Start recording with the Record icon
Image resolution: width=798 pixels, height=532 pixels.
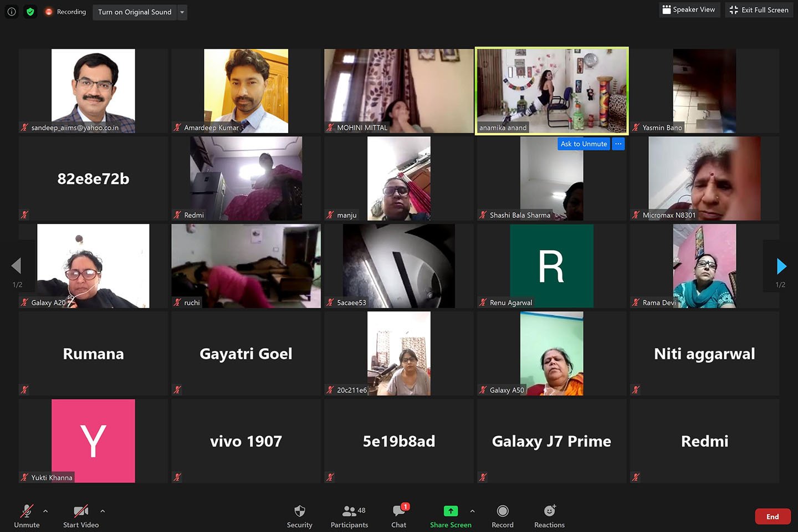tap(502, 511)
